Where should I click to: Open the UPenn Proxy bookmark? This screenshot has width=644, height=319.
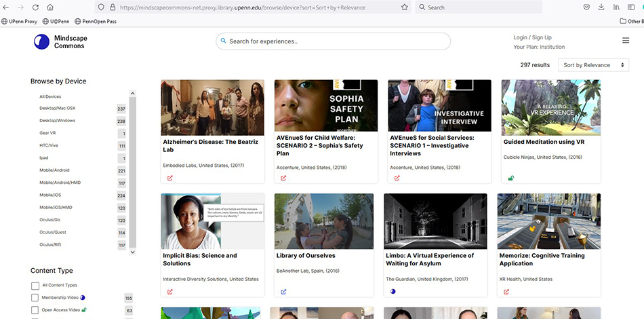tap(19, 21)
